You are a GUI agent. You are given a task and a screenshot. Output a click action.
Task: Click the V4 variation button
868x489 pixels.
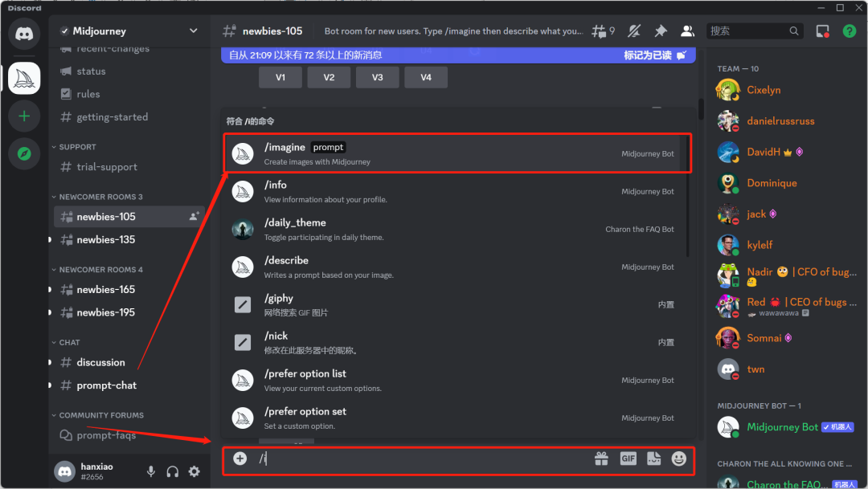(426, 77)
